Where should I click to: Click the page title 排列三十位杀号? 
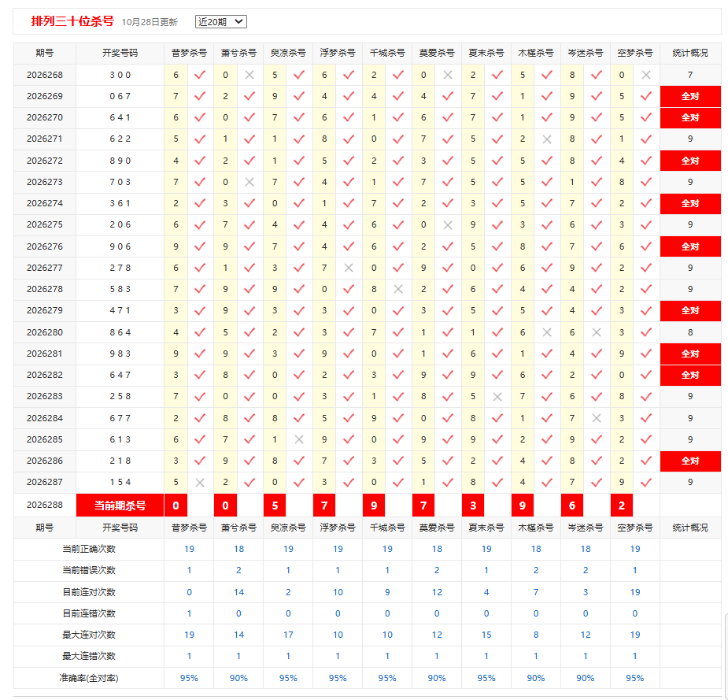(72, 21)
